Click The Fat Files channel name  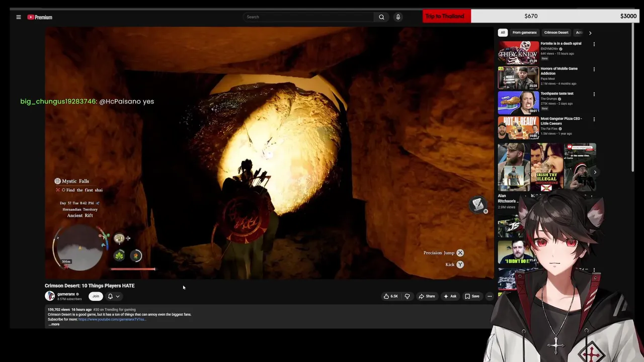(550, 129)
